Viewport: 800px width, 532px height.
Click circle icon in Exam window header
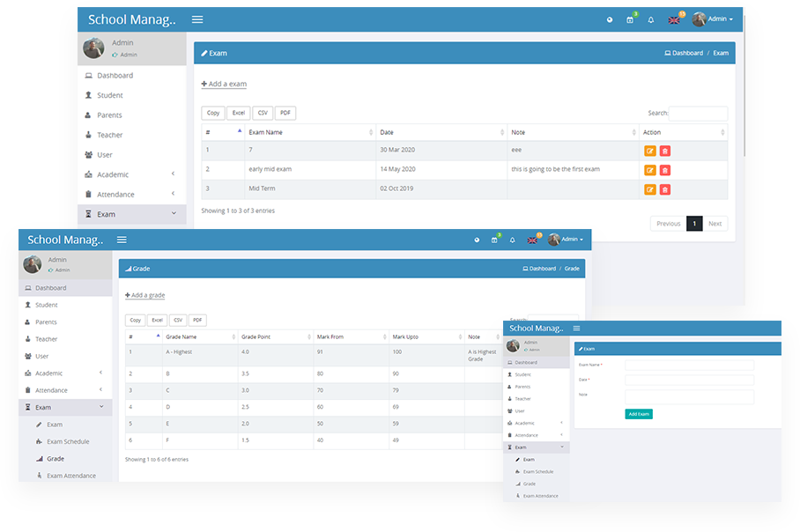pos(610,20)
